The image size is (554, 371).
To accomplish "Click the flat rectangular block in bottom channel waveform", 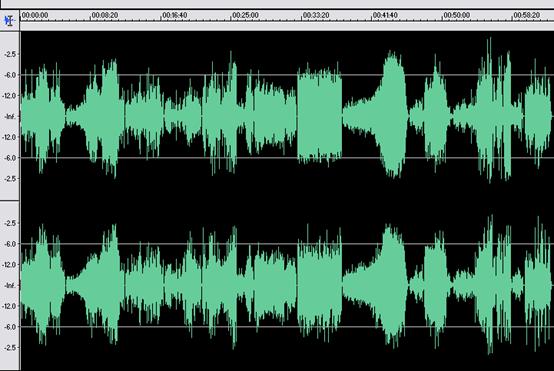I will click(319, 285).
